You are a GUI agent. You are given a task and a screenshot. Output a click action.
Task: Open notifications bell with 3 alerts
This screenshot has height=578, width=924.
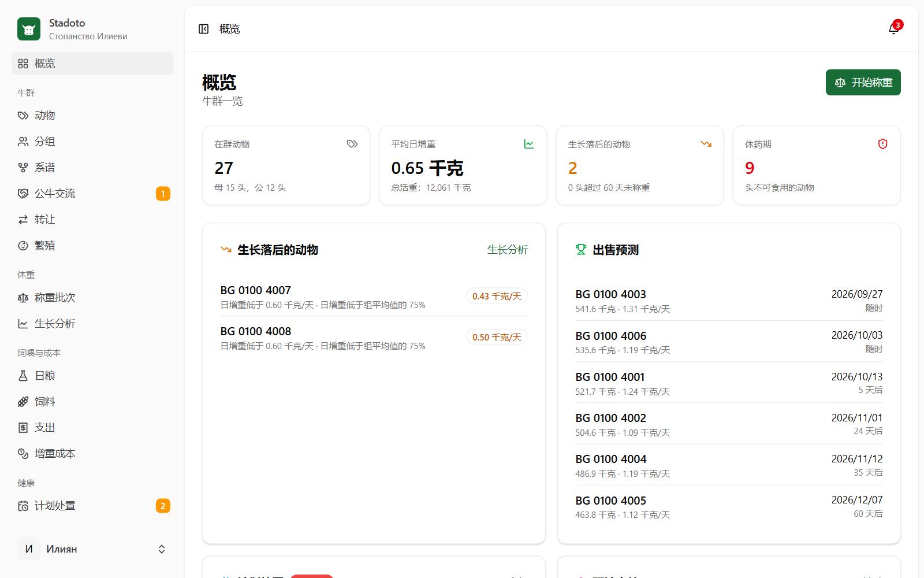coord(893,29)
